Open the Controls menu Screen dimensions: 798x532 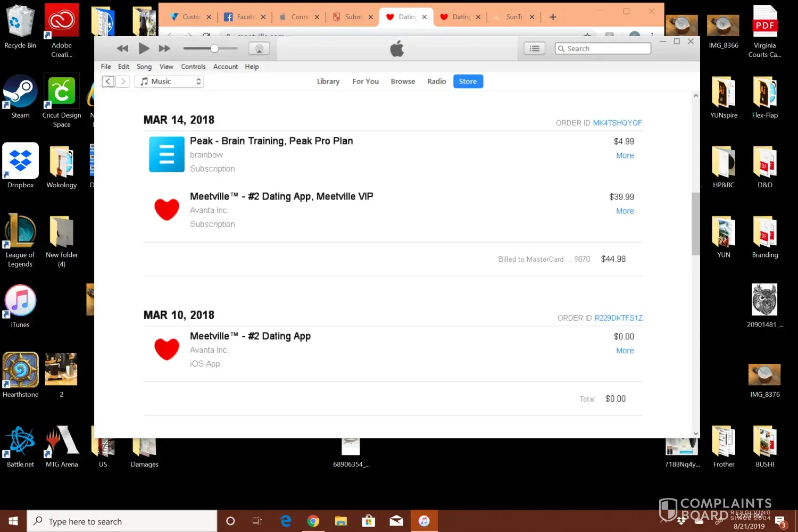[193, 66]
